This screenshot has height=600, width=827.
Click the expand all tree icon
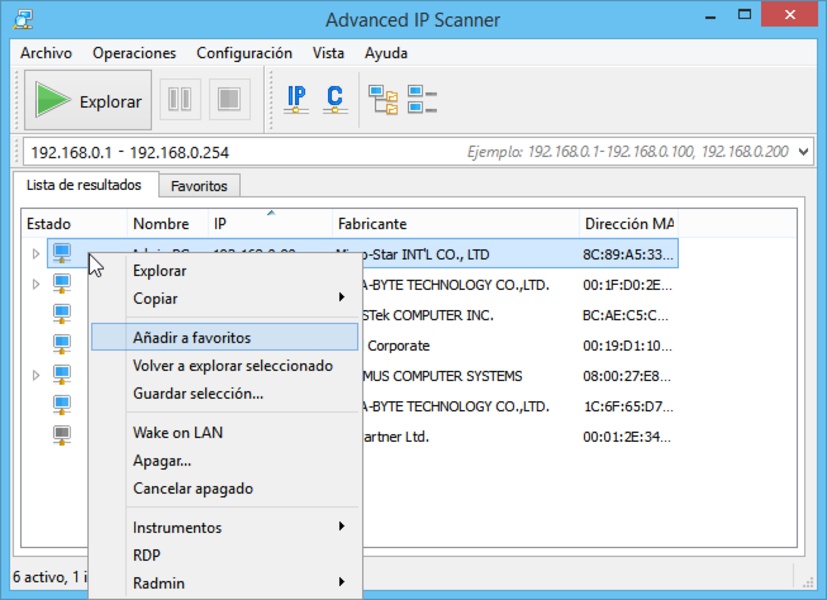[x=383, y=100]
